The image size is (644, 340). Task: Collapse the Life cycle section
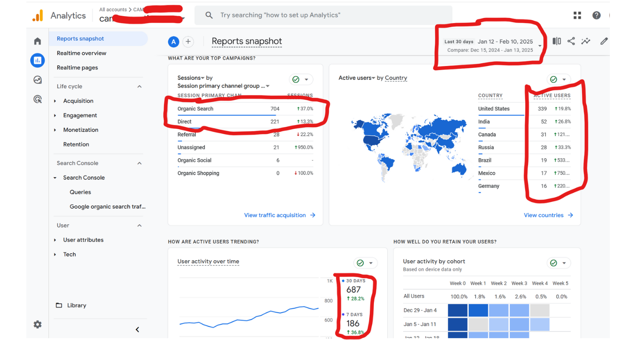pyautogui.click(x=139, y=86)
